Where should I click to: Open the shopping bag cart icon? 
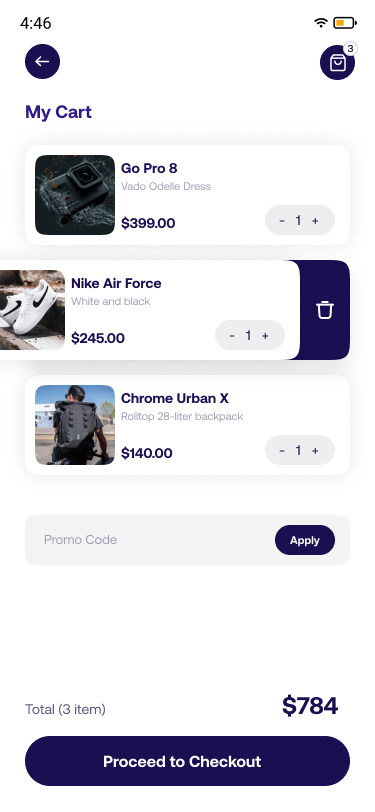[x=337, y=63]
